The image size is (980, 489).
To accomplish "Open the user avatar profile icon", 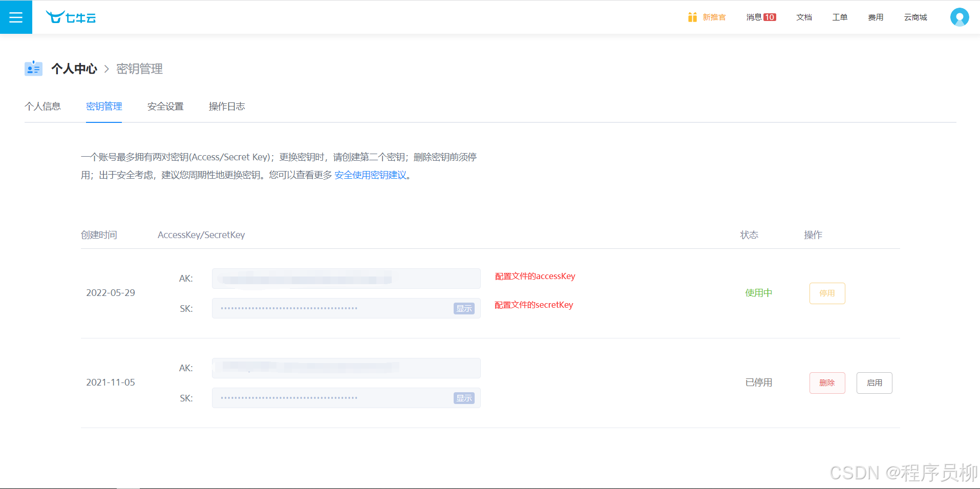I will (x=960, y=17).
